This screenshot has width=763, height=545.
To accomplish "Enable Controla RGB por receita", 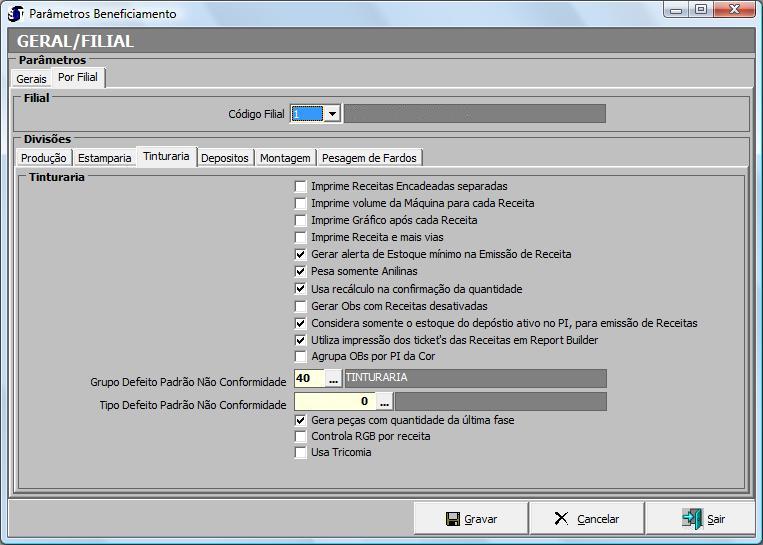I will 301,436.
